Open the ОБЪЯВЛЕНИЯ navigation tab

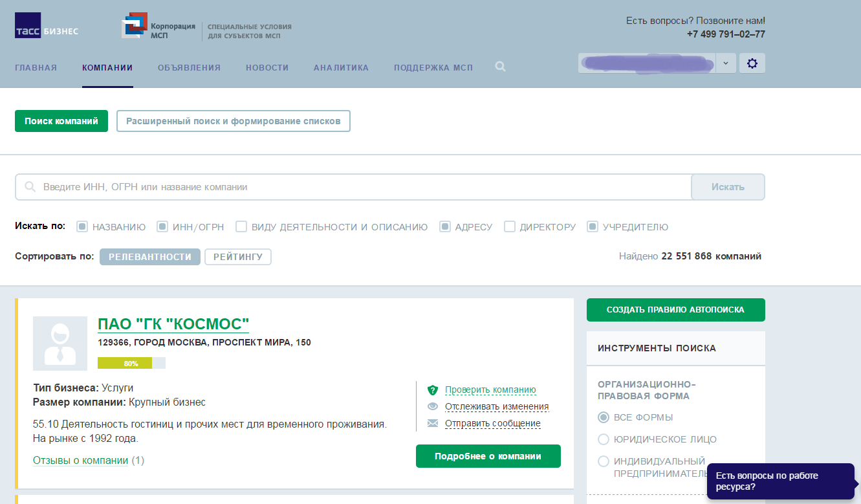tap(189, 67)
